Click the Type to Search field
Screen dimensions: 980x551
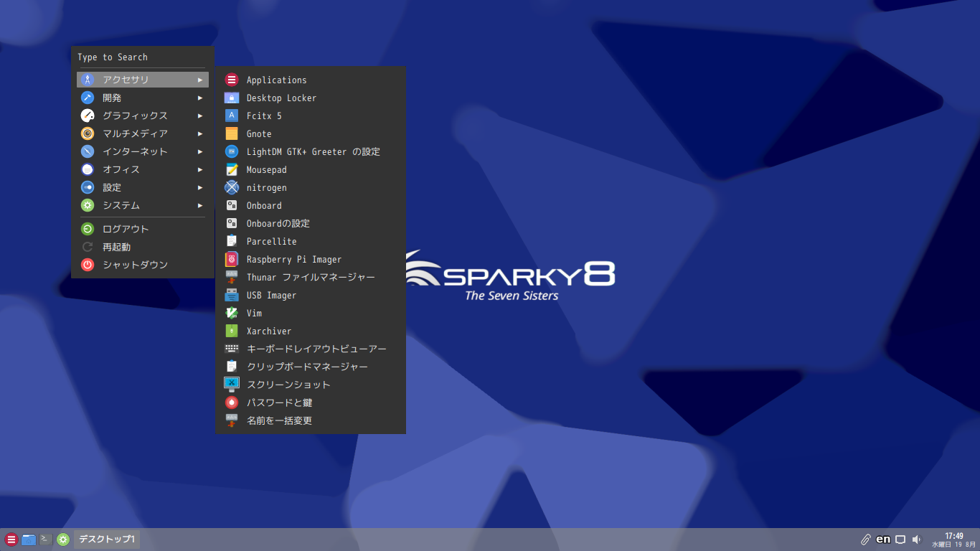[141, 57]
